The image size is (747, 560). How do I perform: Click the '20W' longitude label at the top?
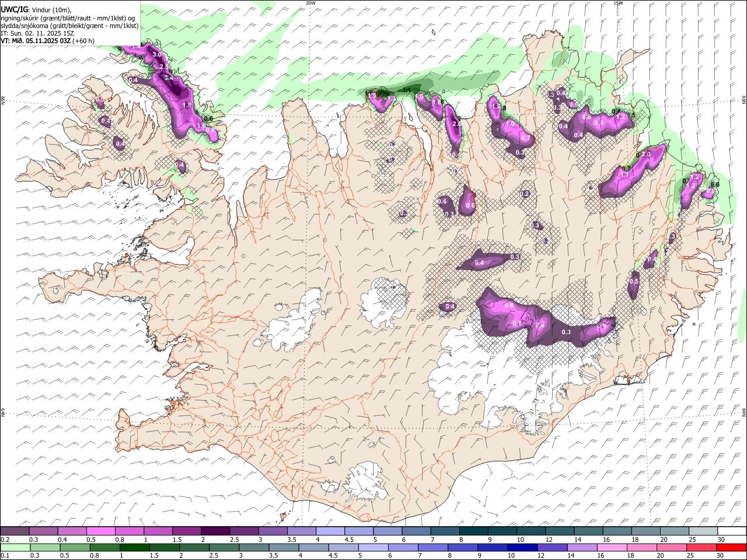(310, 3)
